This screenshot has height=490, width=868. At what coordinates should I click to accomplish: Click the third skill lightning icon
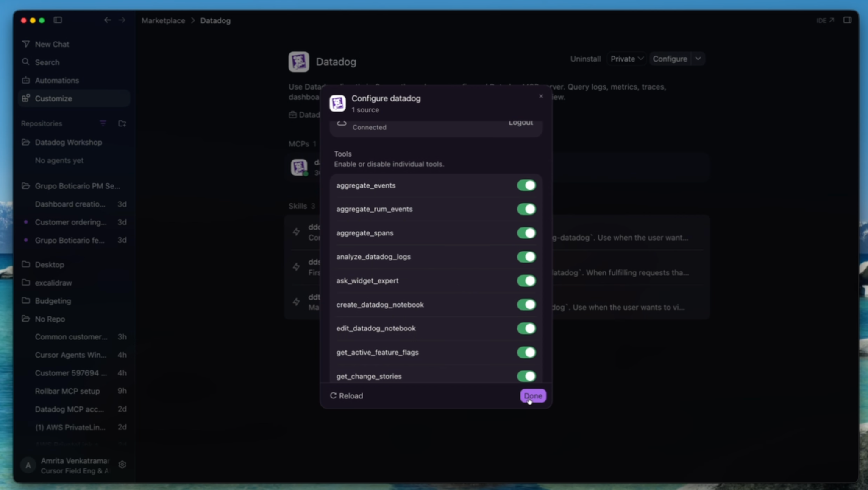point(296,302)
